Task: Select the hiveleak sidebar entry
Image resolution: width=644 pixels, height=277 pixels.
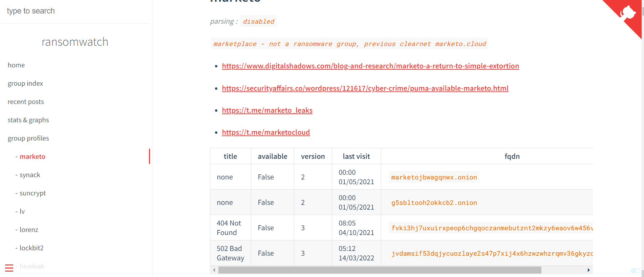Action: [x=32, y=266]
